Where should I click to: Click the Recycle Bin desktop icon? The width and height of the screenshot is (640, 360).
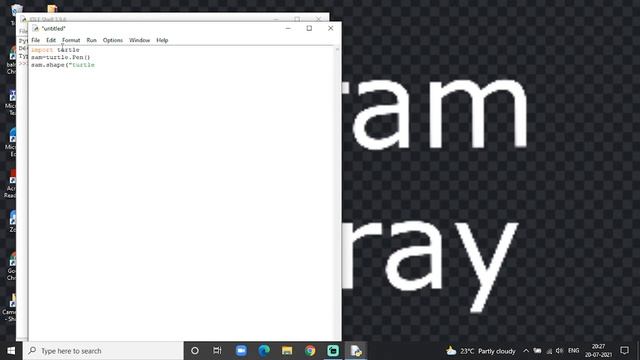tap(17, 9)
